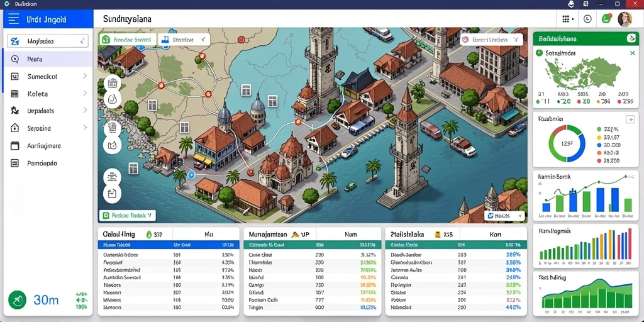644x322 pixels.
Task: Toggle the green Fredar Samni map button
Action: coord(127,40)
